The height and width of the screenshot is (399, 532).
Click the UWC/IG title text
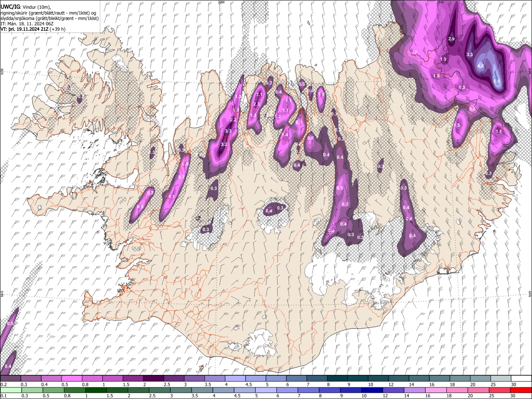pyautogui.click(x=10, y=7)
